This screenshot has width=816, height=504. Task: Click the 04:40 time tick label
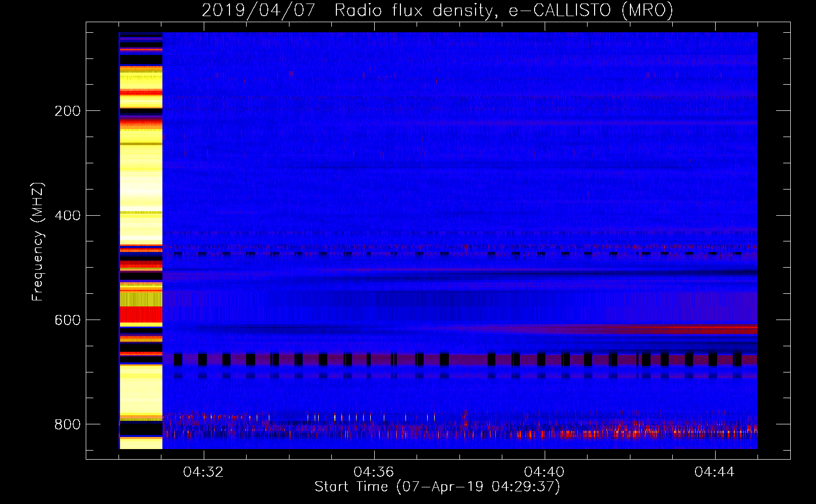coord(545,472)
